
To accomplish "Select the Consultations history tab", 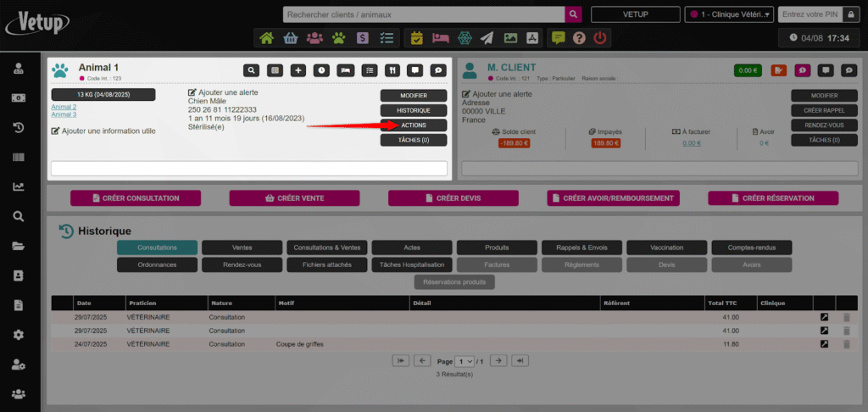I will (x=157, y=248).
